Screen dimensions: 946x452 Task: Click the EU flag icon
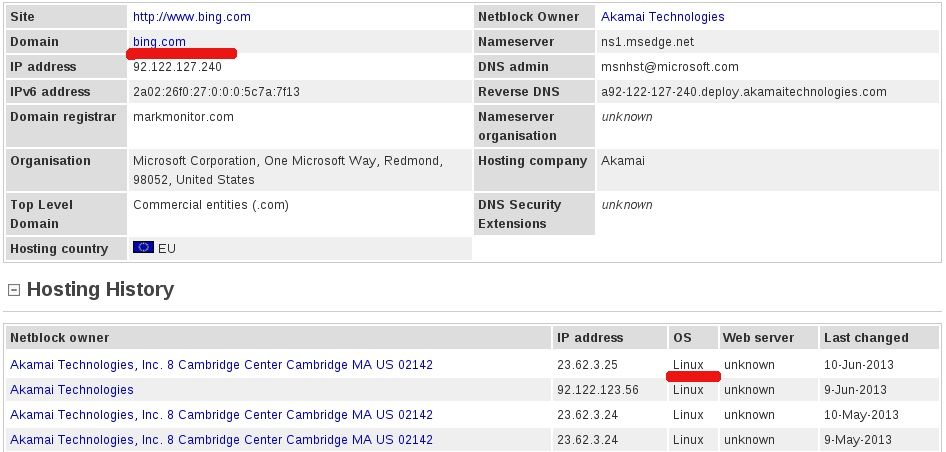coord(143,248)
